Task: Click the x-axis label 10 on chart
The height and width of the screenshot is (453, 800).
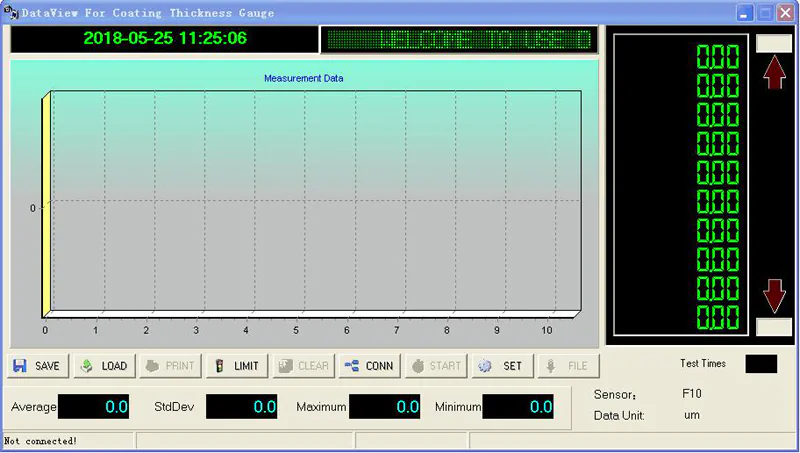Action: point(547,331)
